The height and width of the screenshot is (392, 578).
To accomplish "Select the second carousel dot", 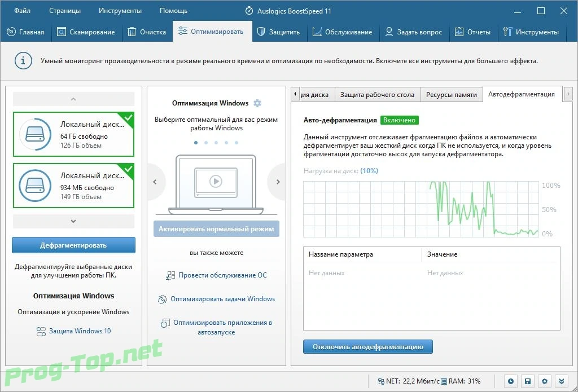I will tap(206, 143).
